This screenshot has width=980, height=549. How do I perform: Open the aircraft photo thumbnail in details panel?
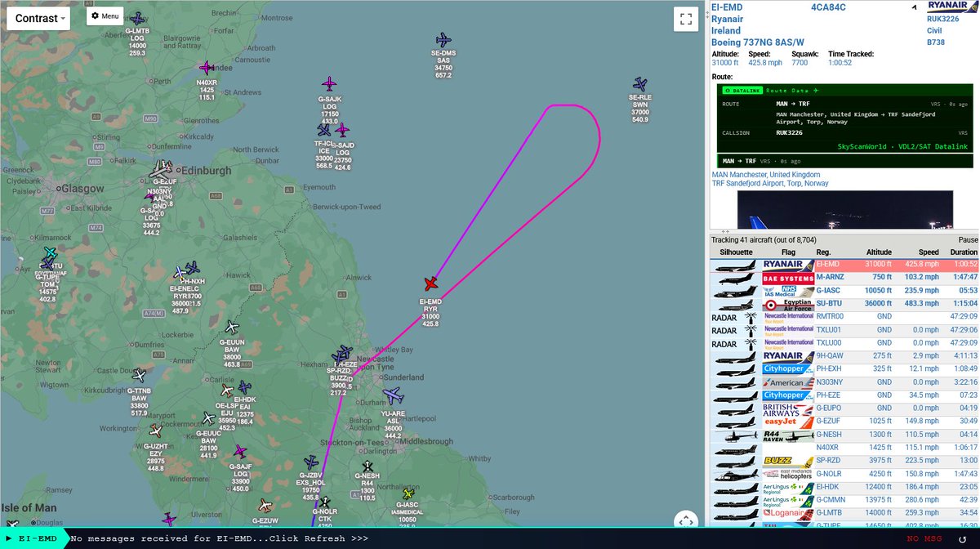pyautogui.click(x=844, y=210)
